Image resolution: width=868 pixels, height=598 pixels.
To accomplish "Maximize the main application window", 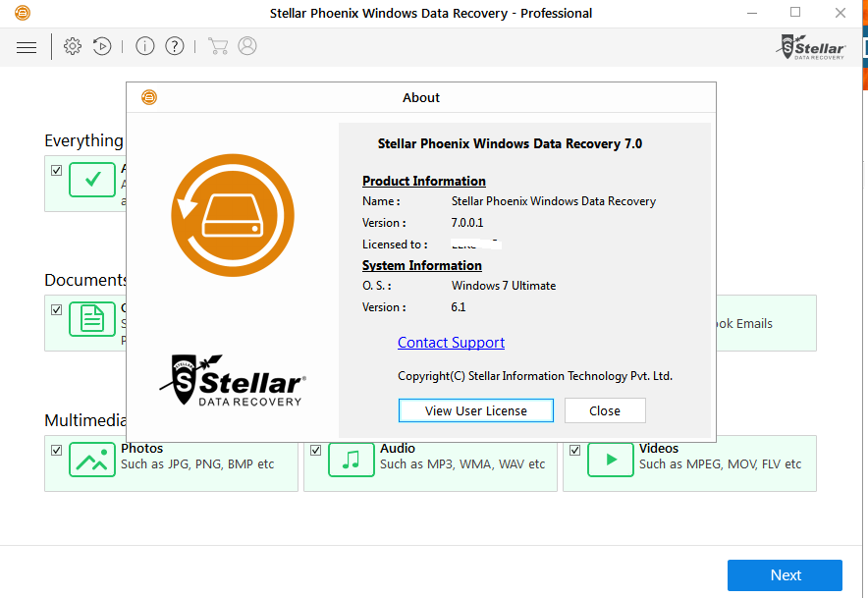I will pos(795,12).
